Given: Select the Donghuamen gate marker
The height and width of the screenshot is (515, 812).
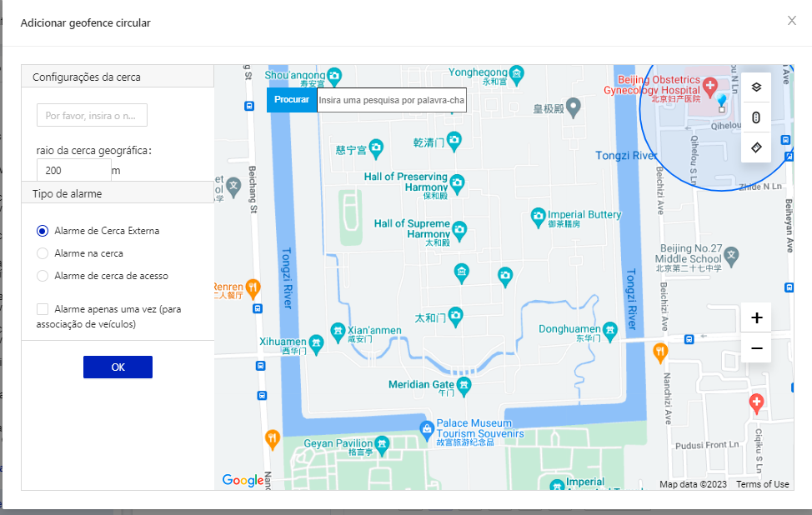Looking at the screenshot, I should click(610, 332).
